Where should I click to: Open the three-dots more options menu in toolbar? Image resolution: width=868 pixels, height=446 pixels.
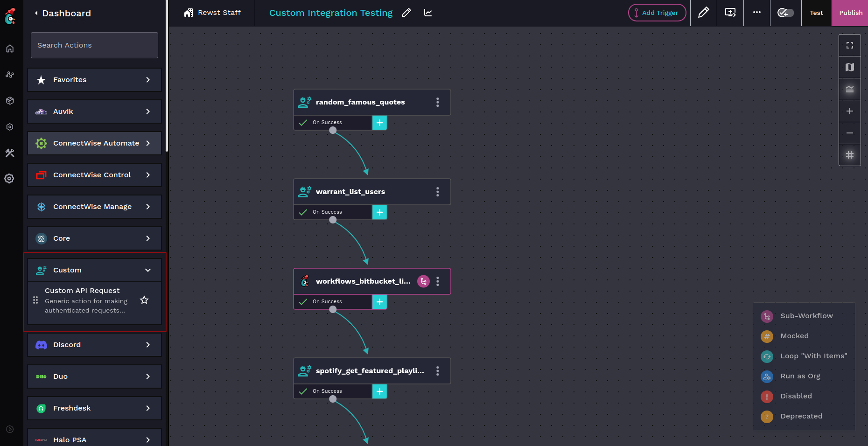(x=756, y=13)
